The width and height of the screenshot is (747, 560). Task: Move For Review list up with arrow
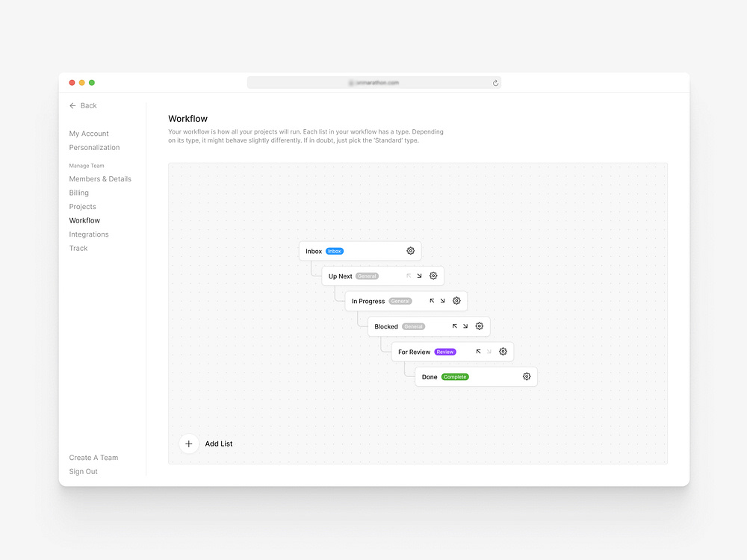tap(478, 352)
